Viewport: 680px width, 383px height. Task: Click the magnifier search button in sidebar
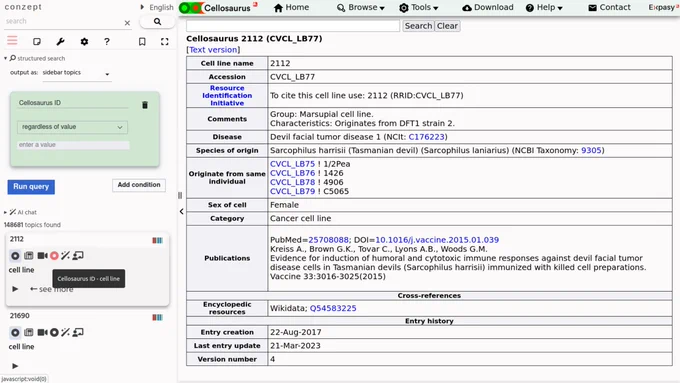[x=157, y=22]
